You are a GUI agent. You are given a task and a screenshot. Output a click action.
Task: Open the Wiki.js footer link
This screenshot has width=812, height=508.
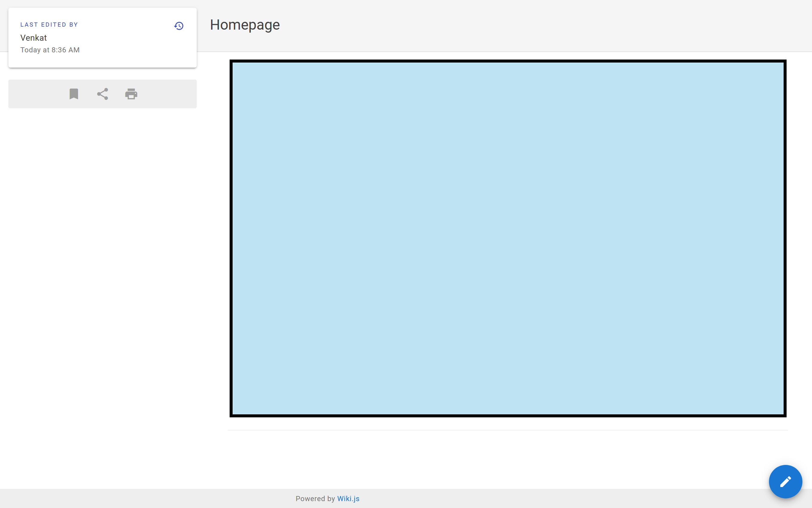pos(348,499)
